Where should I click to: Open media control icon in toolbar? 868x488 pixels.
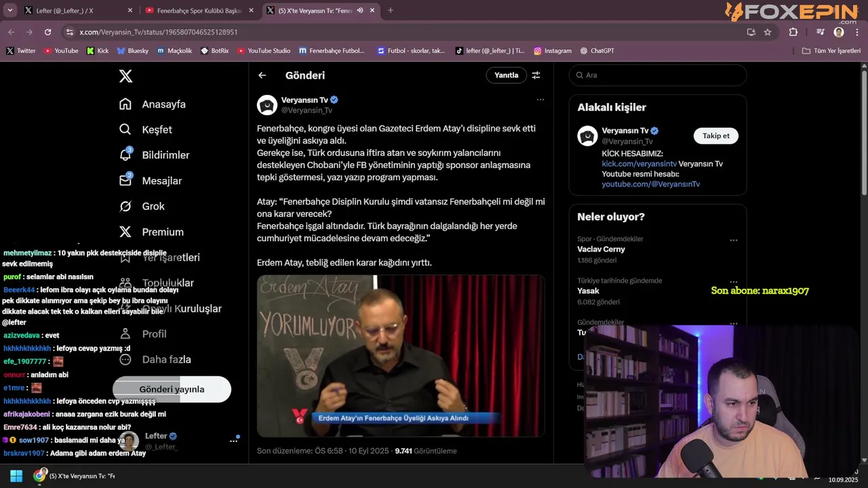tap(821, 32)
